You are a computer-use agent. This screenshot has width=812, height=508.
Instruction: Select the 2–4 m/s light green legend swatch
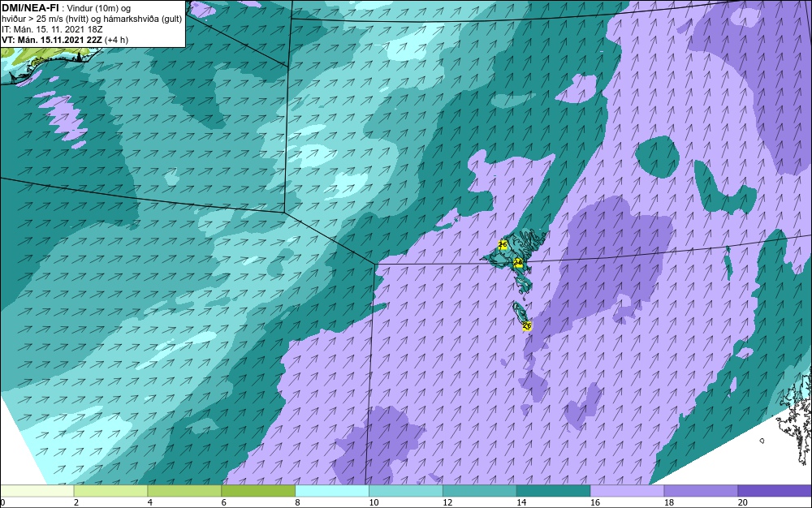110,491
